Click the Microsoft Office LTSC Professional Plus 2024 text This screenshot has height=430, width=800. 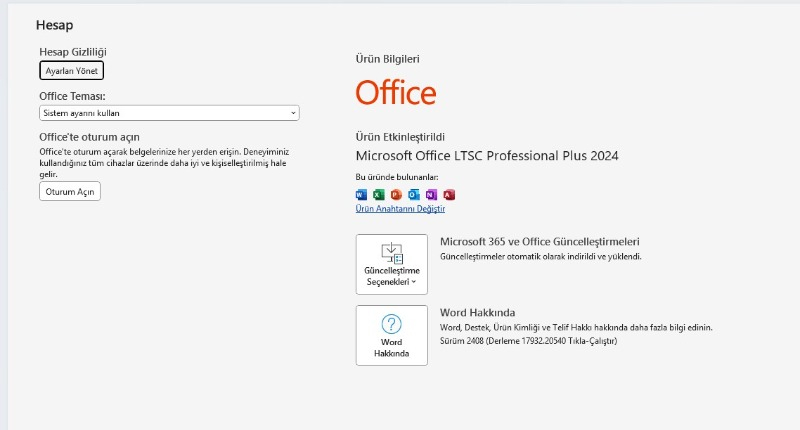tap(487, 155)
